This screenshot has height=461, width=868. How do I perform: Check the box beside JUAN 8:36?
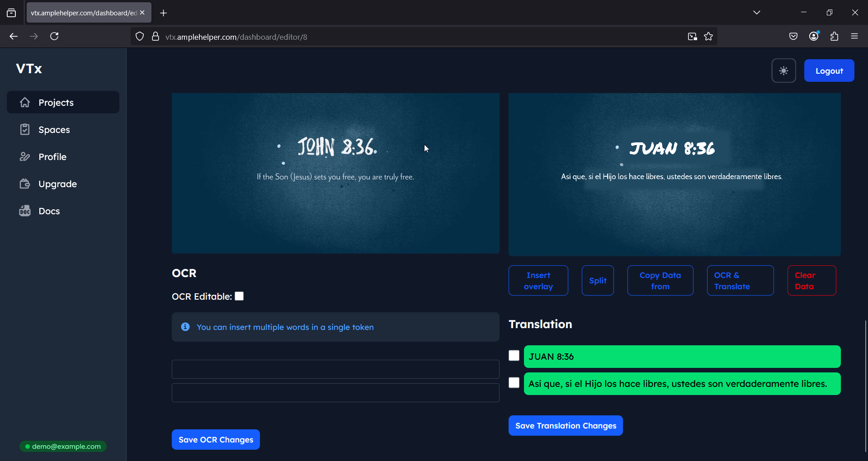point(514,356)
